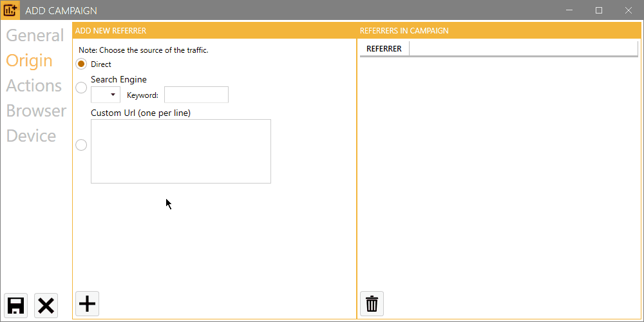Click the save campaign floppy disk icon
The height and width of the screenshot is (322, 644).
(16, 305)
